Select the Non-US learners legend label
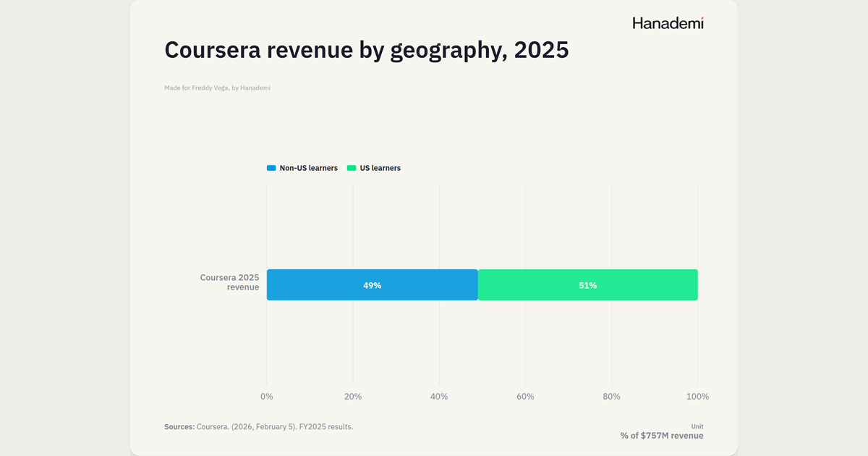Viewport: 868px width, 456px height. 309,168
